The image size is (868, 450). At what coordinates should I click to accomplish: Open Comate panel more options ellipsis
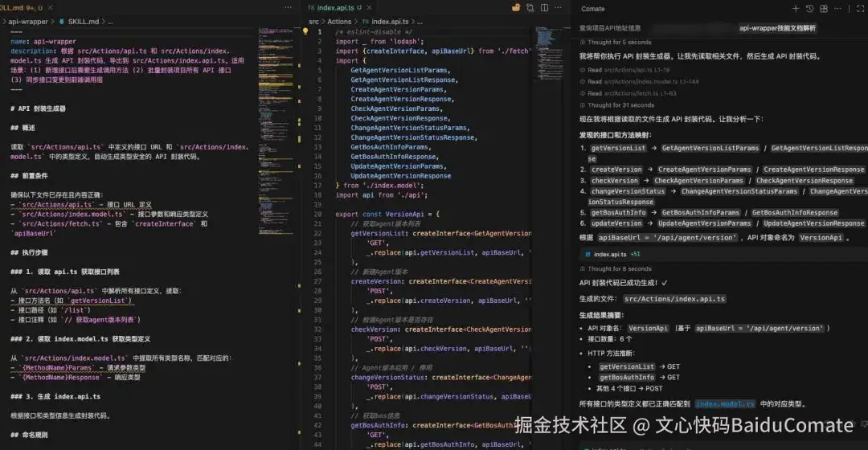(x=837, y=8)
